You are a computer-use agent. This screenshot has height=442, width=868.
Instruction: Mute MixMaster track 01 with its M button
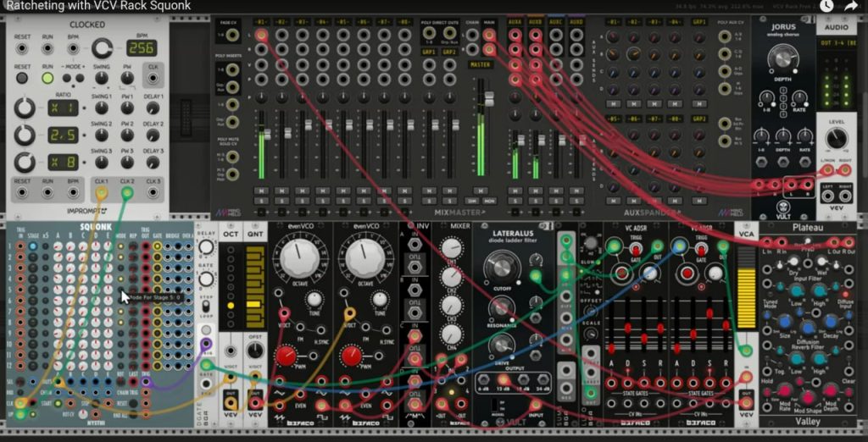pyautogui.click(x=261, y=191)
